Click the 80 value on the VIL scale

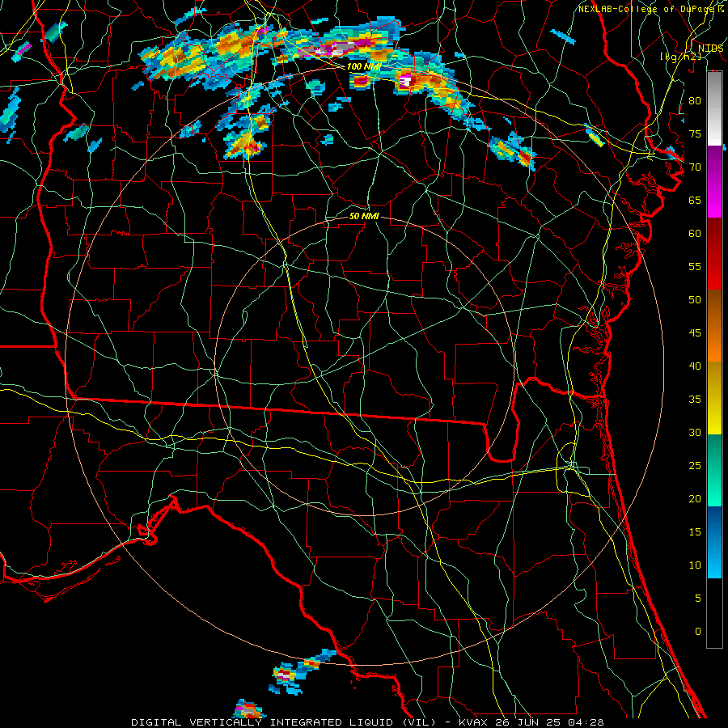coord(695,101)
